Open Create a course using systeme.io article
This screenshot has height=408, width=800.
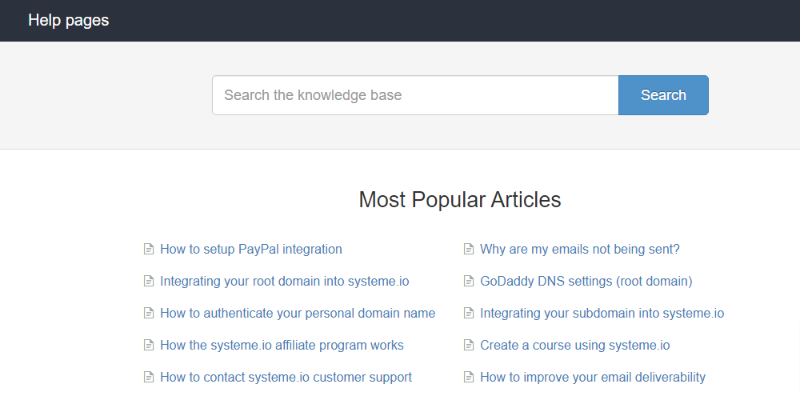(x=574, y=345)
